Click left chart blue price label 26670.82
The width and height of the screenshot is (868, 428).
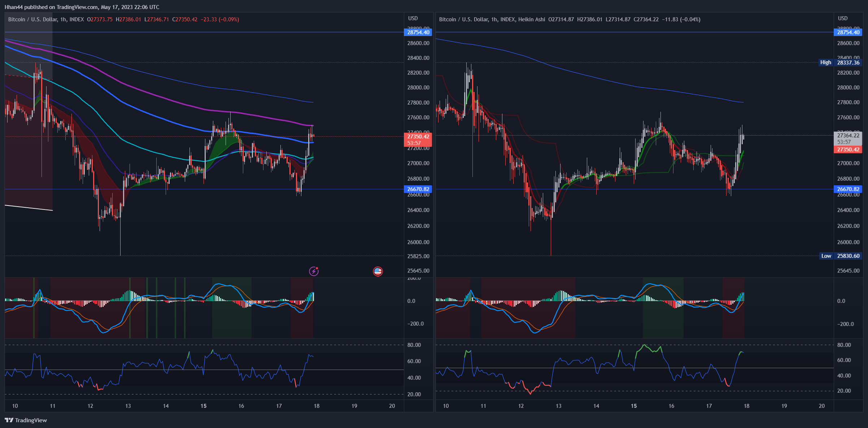(418, 189)
